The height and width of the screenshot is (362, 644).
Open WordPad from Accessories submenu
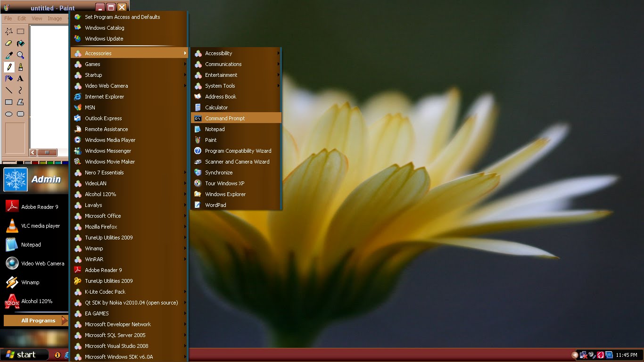[236, 205]
